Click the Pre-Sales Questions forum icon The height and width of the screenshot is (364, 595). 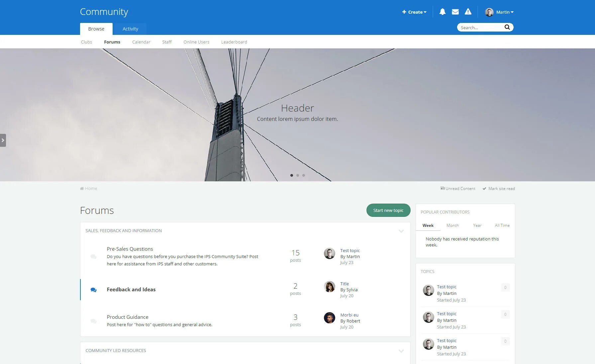93,256
